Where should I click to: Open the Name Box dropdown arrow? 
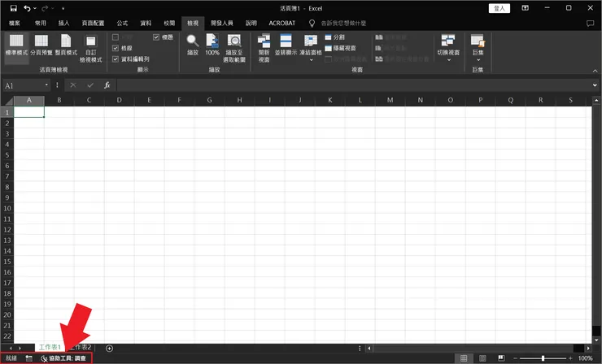46,85
